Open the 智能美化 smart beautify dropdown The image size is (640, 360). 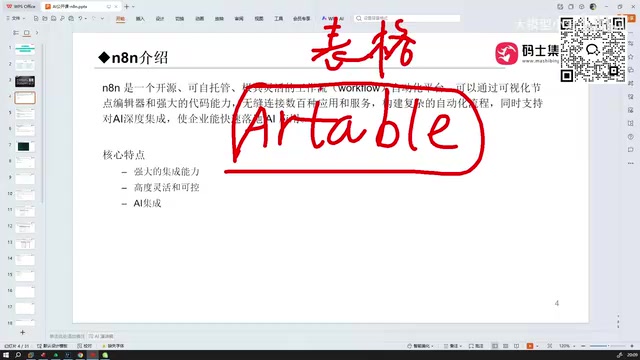click(x=420, y=346)
